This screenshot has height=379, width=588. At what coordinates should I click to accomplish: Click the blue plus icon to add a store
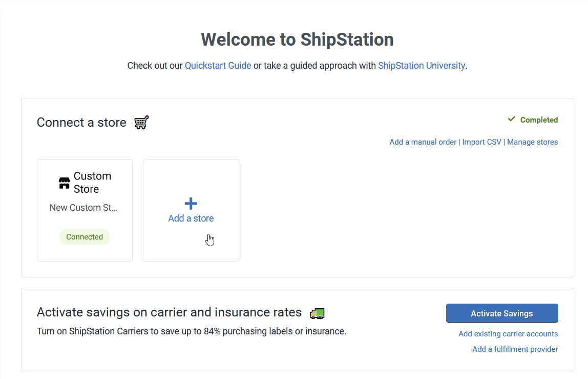[191, 203]
